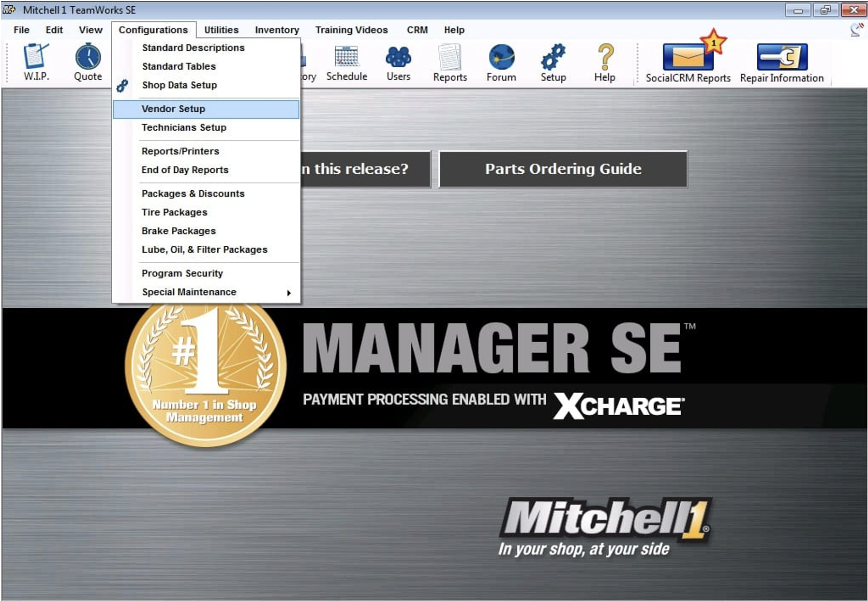Select Standard Tables menu entry
868x601 pixels.
206,66
